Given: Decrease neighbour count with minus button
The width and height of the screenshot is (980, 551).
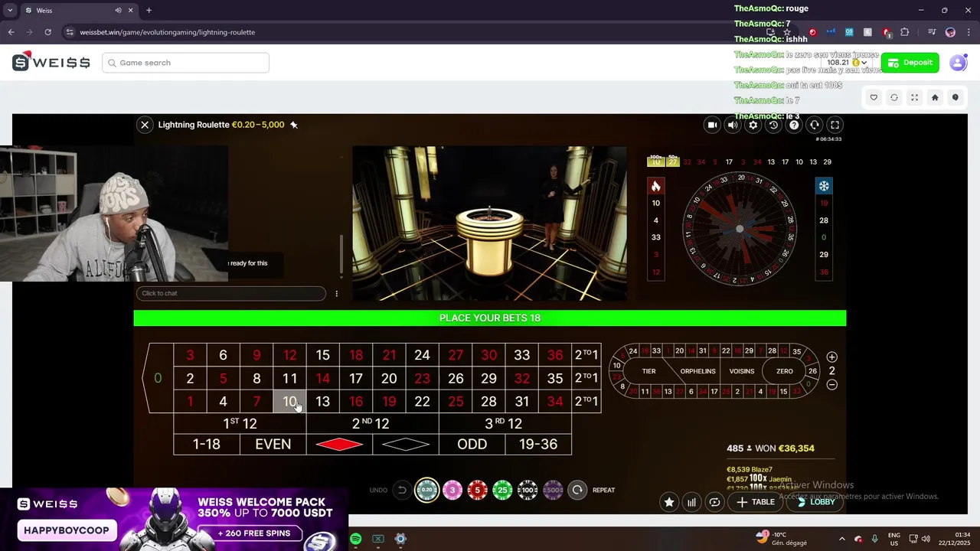Looking at the screenshot, I should pos(832,385).
